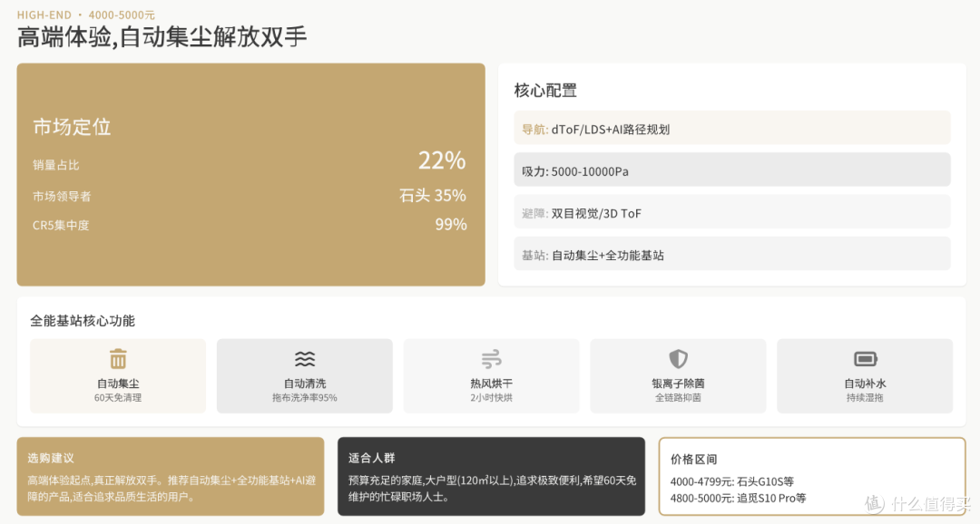Click the shield icon for 银离子除菌
Viewport: 980px width, 524px height.
[678, 359]
